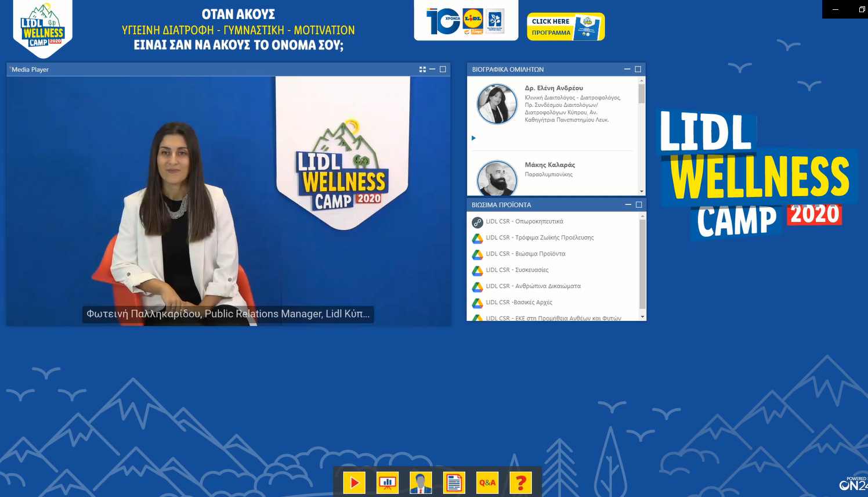The height and width of the screenshot is (497, 868).
Task: Click scroll-down arrow in ΒΙΩΣΙΜΑ ΠΡΟΪΟΝΤΑ panel
Action: click(x=642, y=317)
